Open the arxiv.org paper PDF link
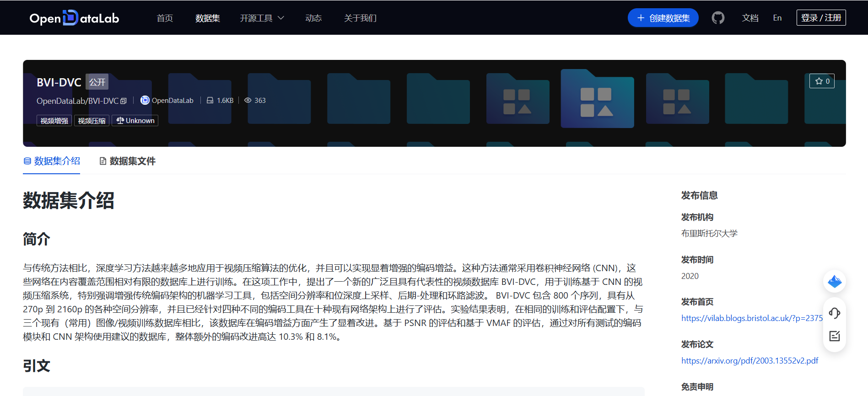This screenshot has height=396, width=868. 750,361
